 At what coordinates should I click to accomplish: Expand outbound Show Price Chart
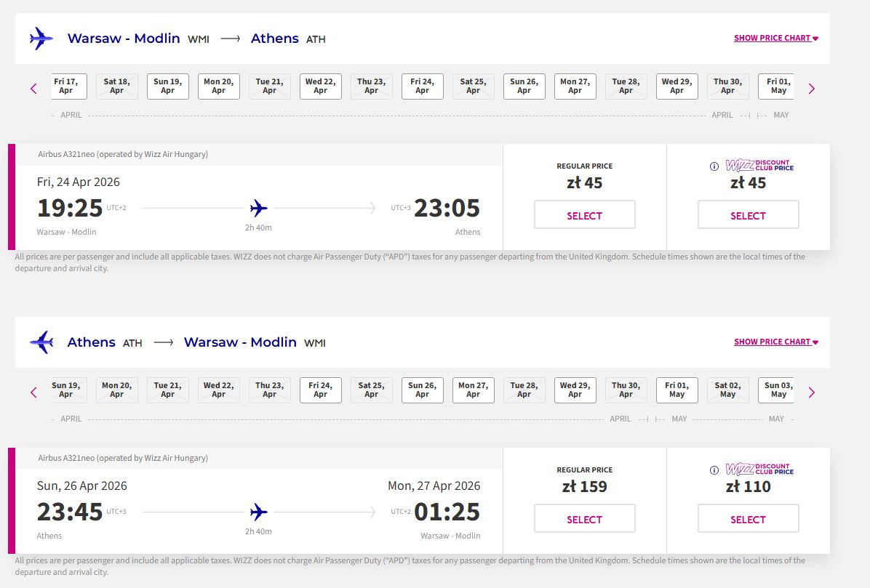(775, 39)
